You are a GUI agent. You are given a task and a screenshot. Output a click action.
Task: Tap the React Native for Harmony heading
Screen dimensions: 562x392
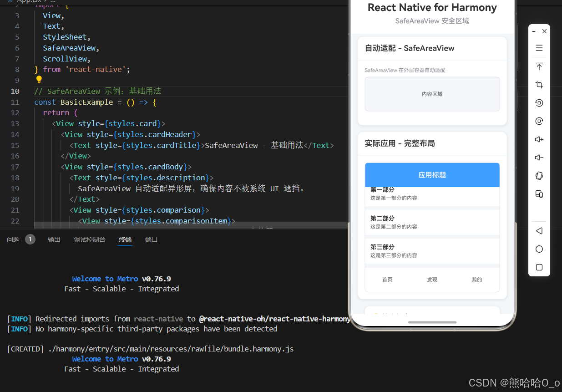(x=432, y=7)
